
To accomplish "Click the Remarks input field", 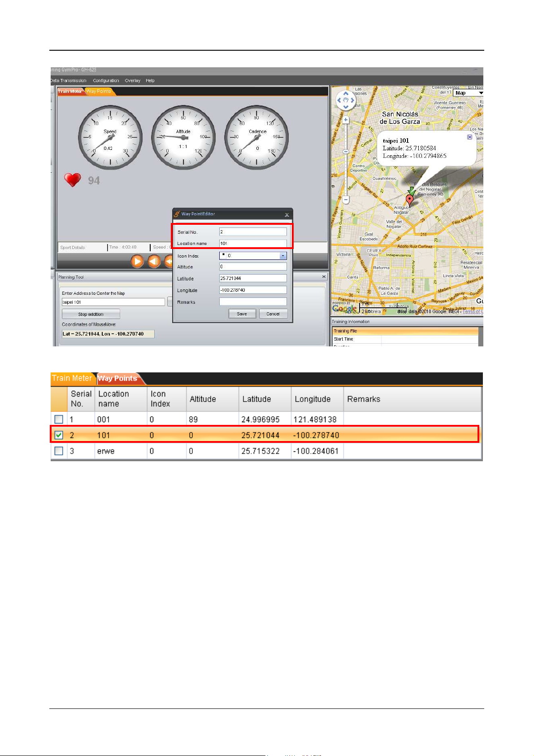I will click(x=253, y=302).
